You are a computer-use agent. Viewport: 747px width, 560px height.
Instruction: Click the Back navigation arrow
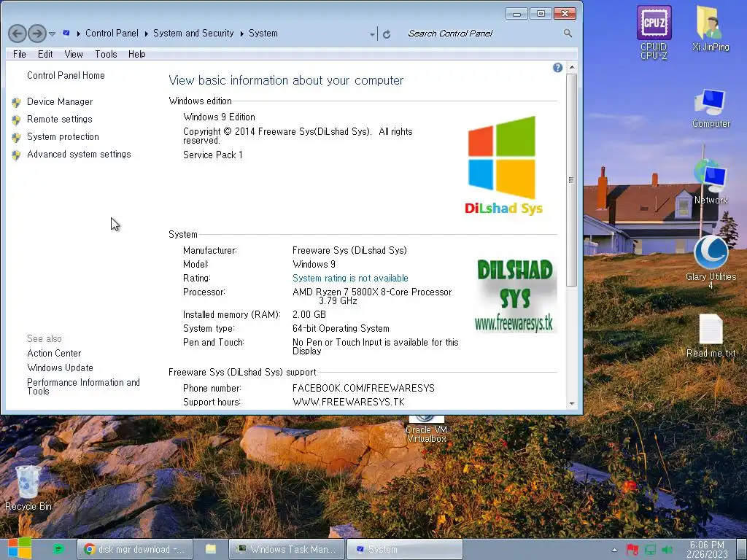(x=18, y=34)
